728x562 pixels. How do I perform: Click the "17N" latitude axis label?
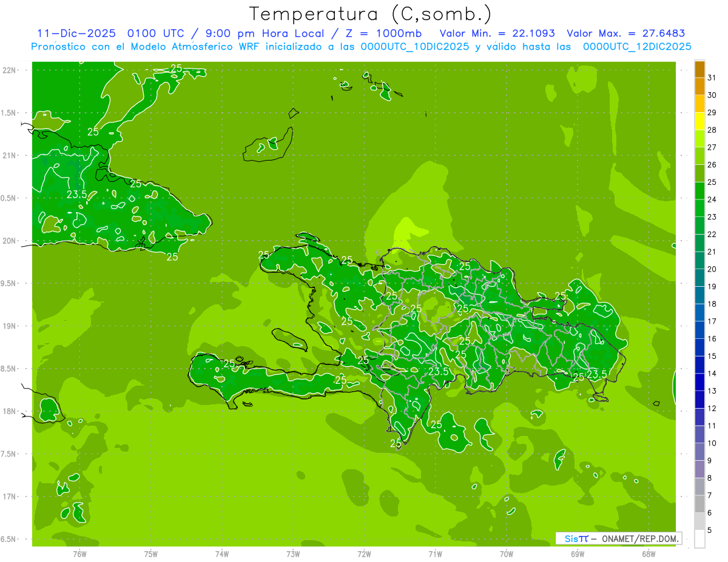click(10, 497)
